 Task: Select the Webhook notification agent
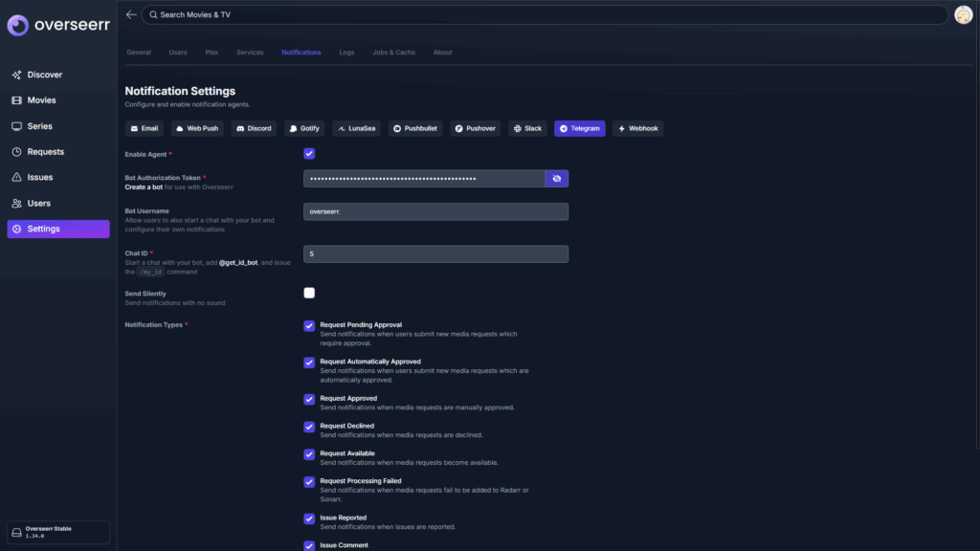click(637, 128)
